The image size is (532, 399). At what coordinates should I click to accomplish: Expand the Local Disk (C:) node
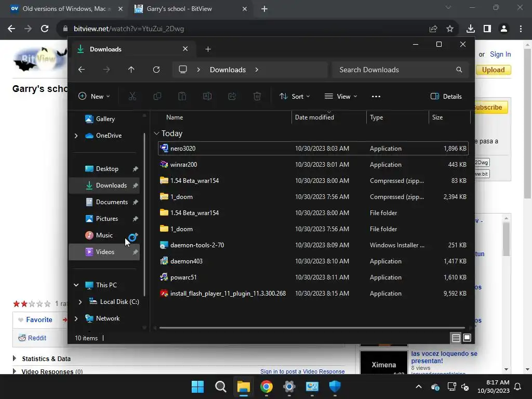(80, 302)
